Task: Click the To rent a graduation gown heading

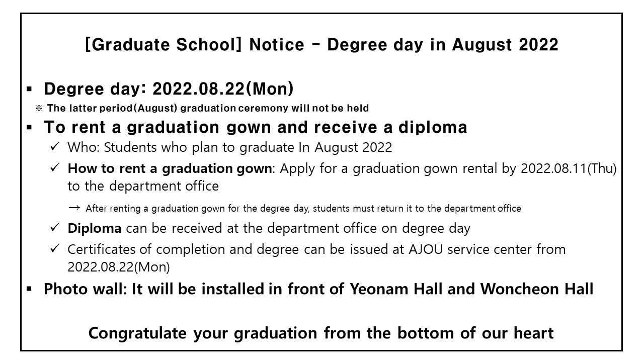Action: [256, 128]
